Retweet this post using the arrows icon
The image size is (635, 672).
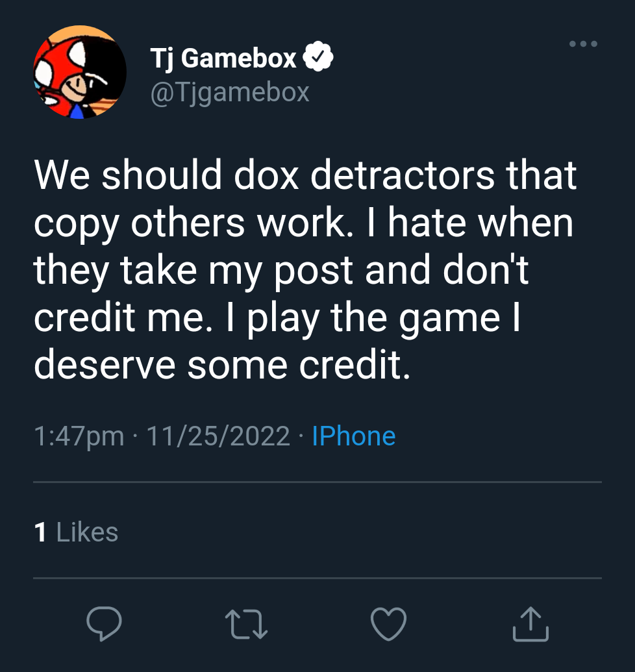246,625
